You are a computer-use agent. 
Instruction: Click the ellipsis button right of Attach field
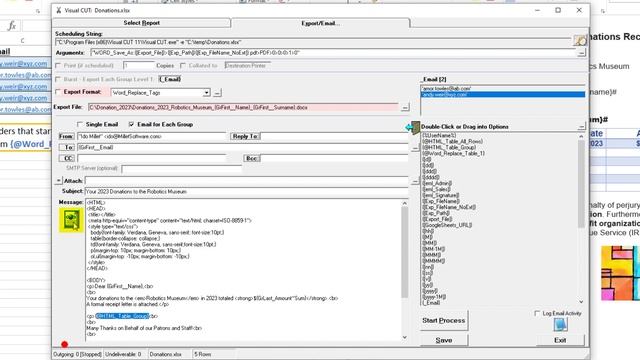point(415,181)
